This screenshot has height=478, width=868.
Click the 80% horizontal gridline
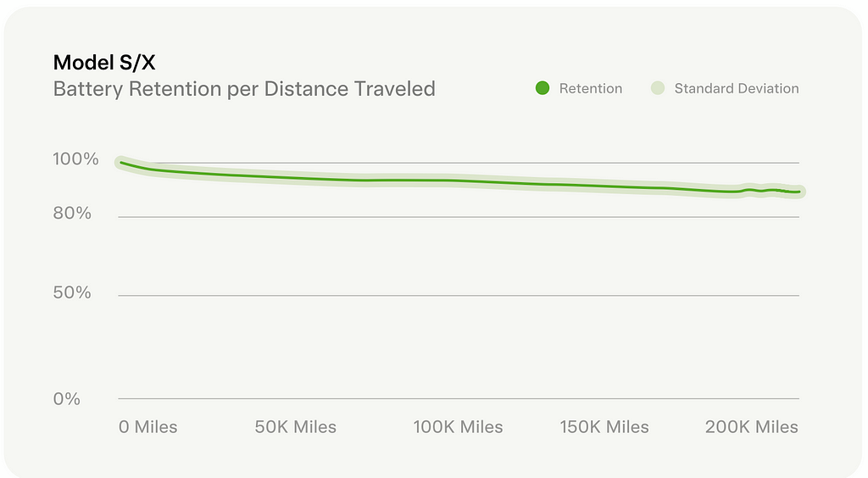(458, 217)
